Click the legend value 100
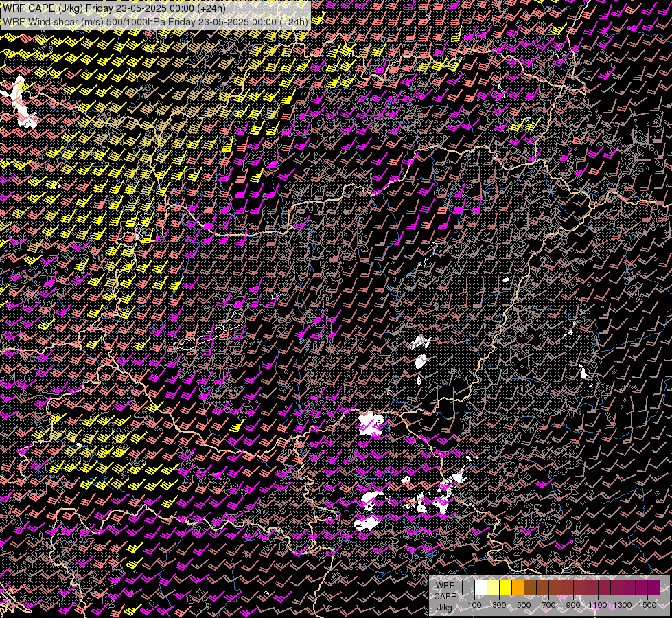The width and height of the screenshot is (672, 618). click(474, 605)
